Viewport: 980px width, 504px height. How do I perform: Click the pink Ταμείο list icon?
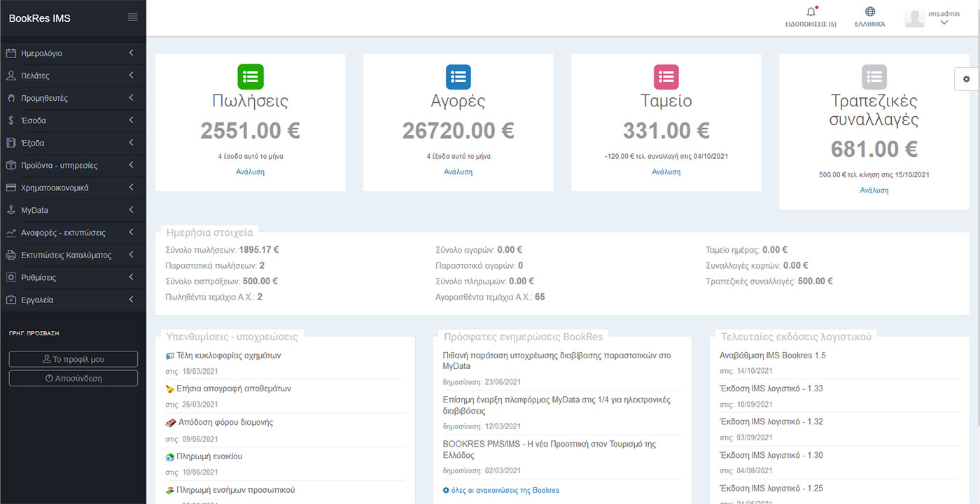click(x=666, y=76)
